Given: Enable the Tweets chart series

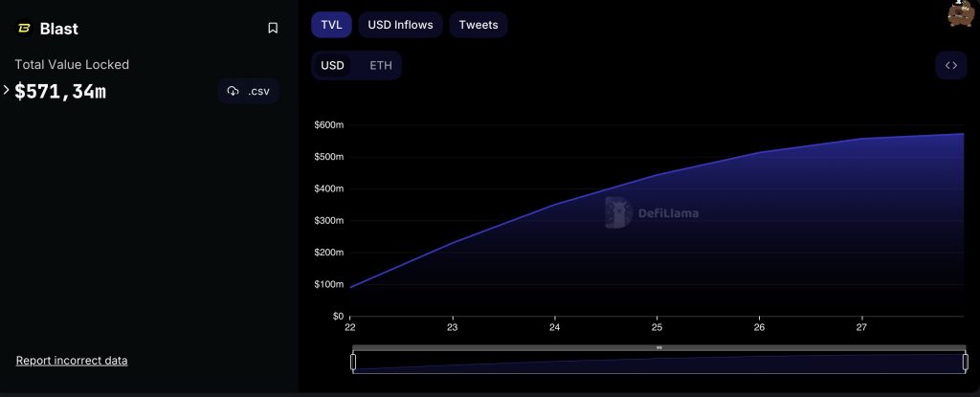Looking at the screenshot, I should tap(479, 25).
